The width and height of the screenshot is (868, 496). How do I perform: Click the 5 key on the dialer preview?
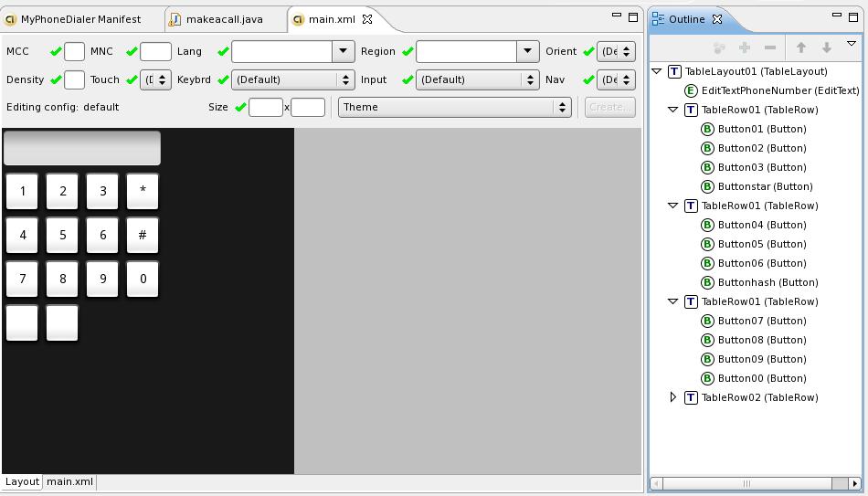[x=62, y=236]
